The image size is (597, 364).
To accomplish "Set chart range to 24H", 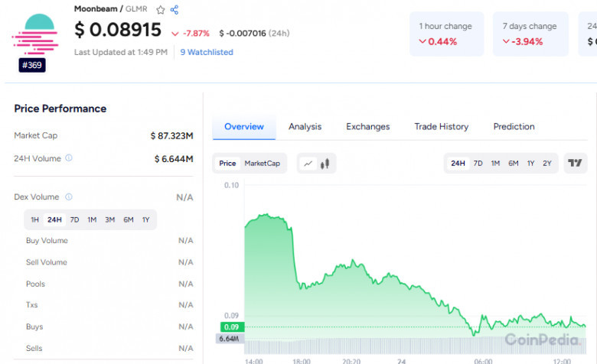I will pos(458,163).
